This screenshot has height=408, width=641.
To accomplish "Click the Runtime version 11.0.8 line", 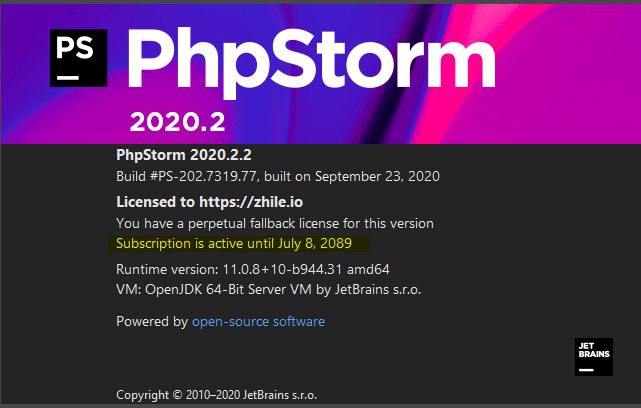I will tap(253, 269).
